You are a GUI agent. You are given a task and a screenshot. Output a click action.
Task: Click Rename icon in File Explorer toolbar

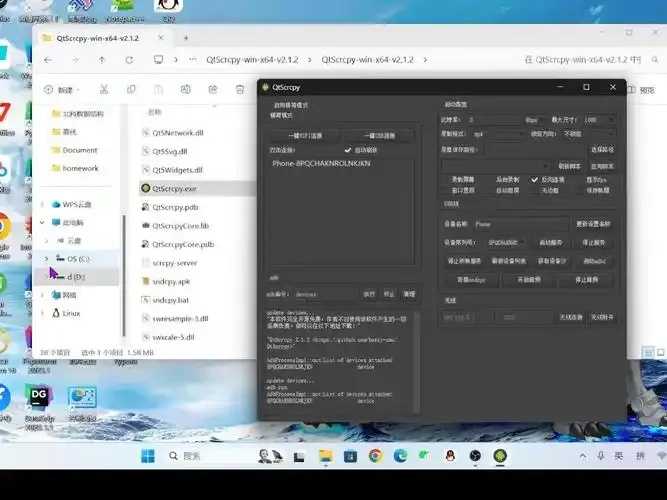(185, 89)
